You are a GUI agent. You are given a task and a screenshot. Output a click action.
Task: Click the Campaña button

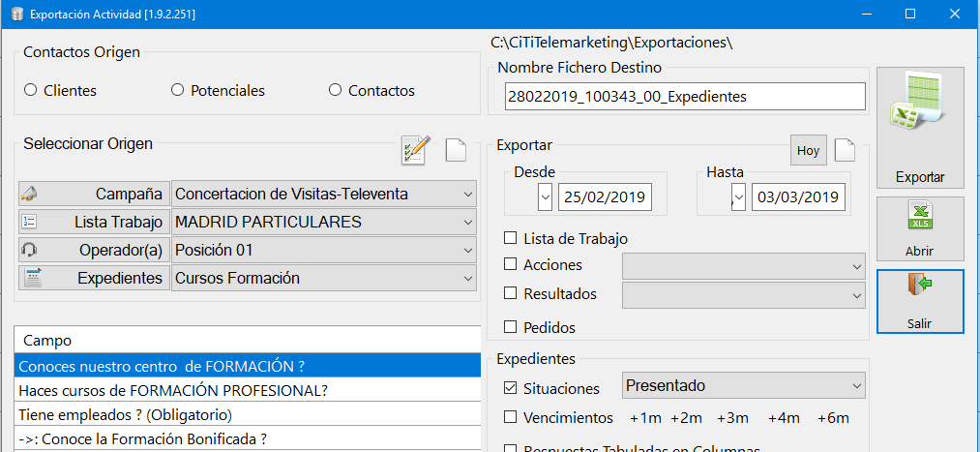[x=95, y=194]
